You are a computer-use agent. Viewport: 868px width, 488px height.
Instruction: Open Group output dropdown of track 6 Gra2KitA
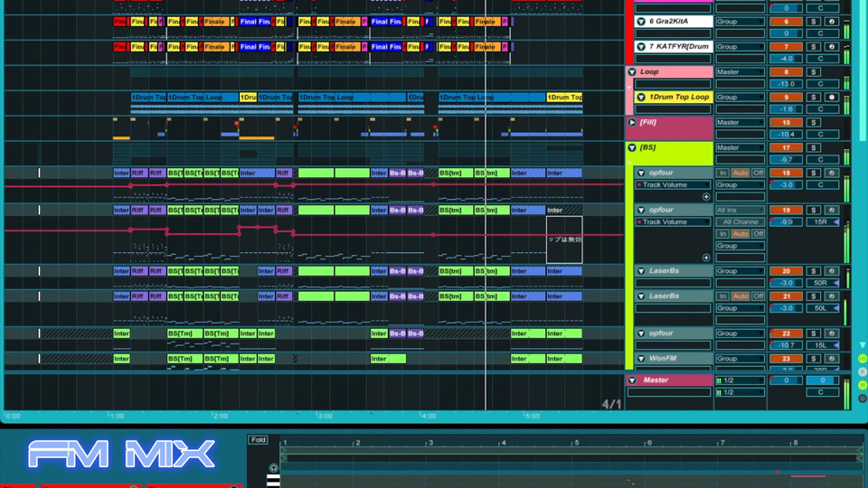click(x=741, y=22)
